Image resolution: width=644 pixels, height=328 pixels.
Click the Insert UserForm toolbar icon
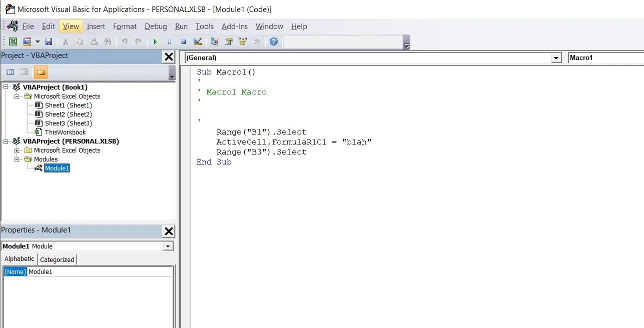[27, 41]
